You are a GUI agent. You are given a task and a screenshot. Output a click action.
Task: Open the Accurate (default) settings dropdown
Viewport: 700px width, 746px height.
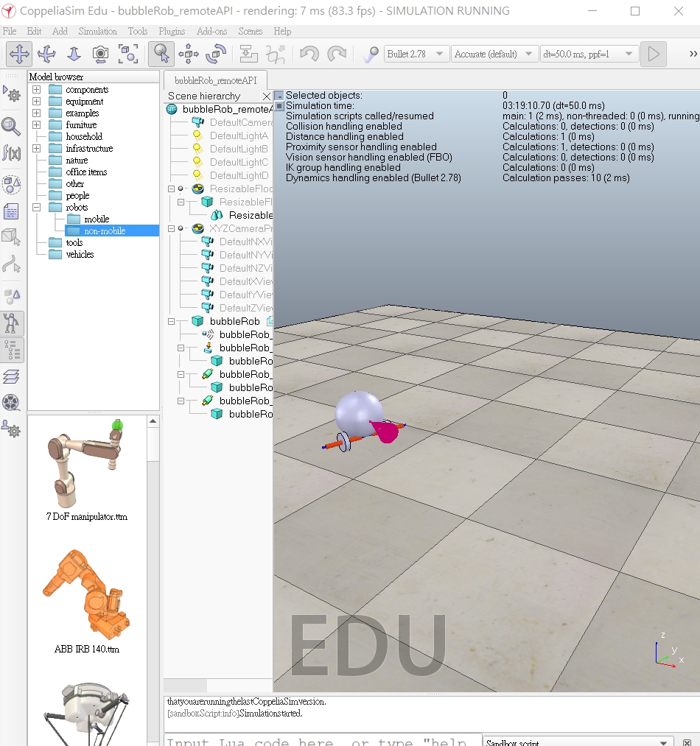tap(494, 54)
